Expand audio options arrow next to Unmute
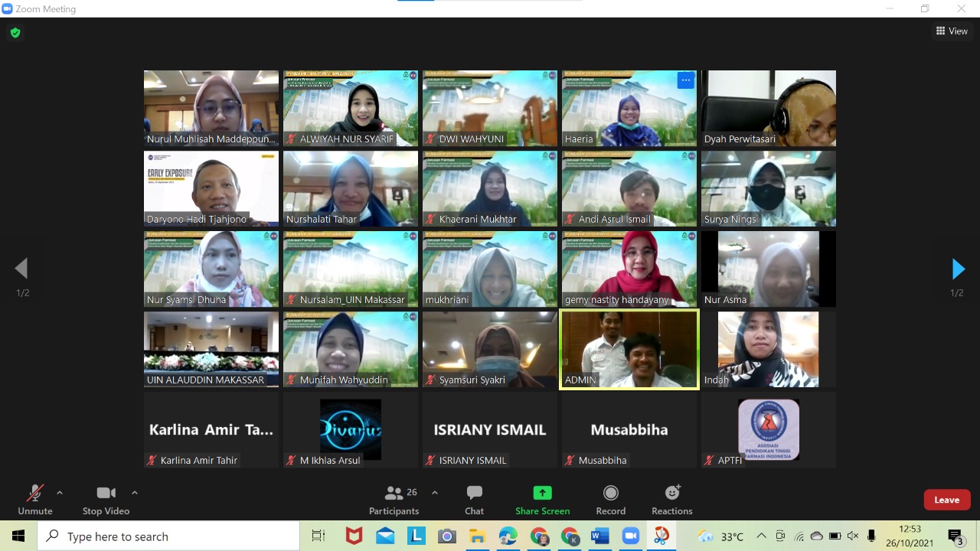The height and width of the screenshot is (551, 980). click(60, 493)
